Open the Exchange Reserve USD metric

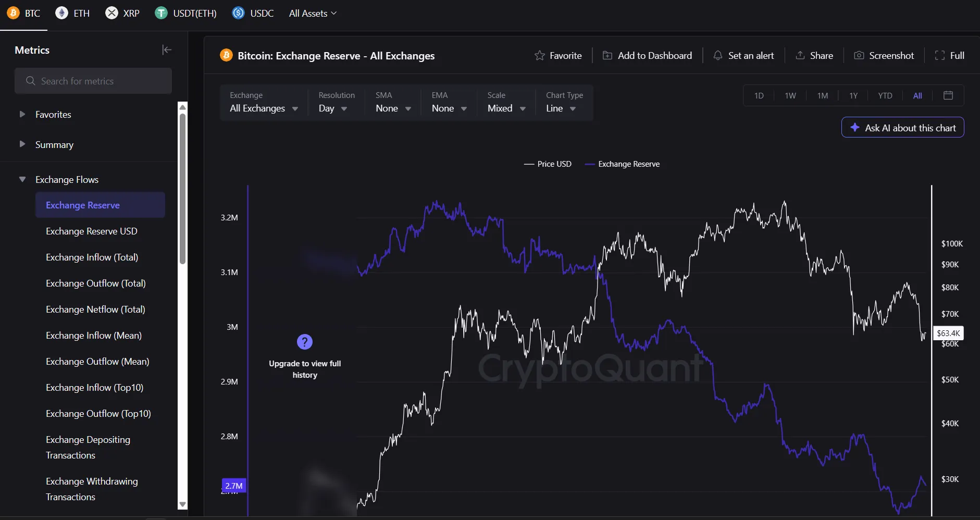coord(92,231)
